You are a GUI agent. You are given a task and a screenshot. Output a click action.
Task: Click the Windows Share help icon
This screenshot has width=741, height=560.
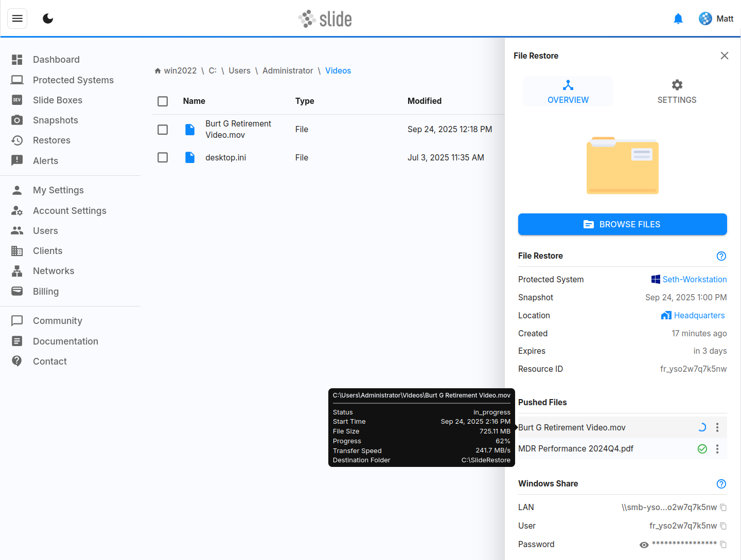point(721,484)
